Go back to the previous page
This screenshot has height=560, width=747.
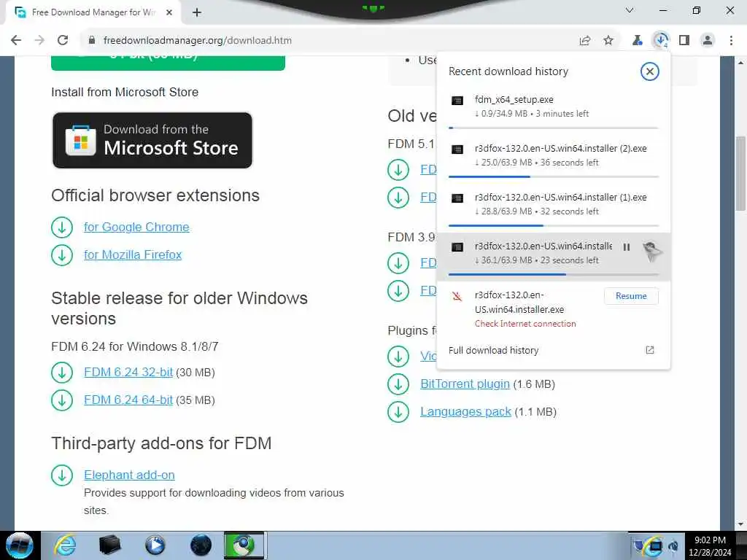click(x=16, y=41)
